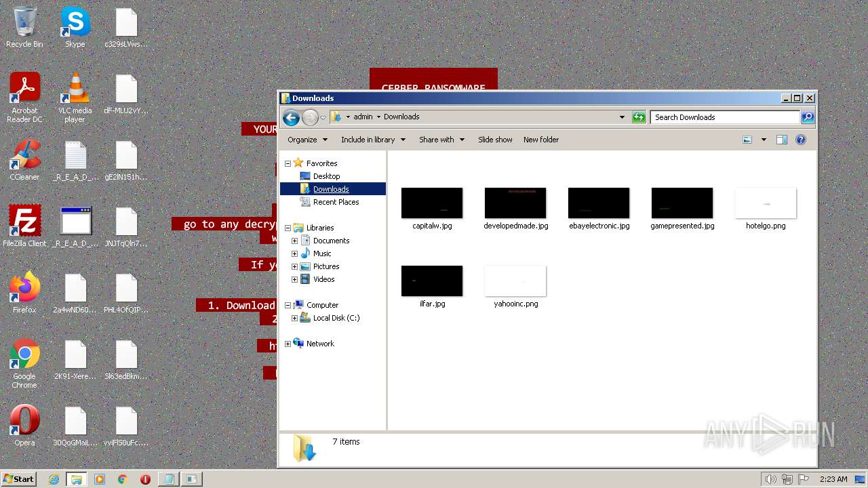Open the Organize dropdown menu
868x488 pixels.
pyautogui.click(x=307, y=140)
